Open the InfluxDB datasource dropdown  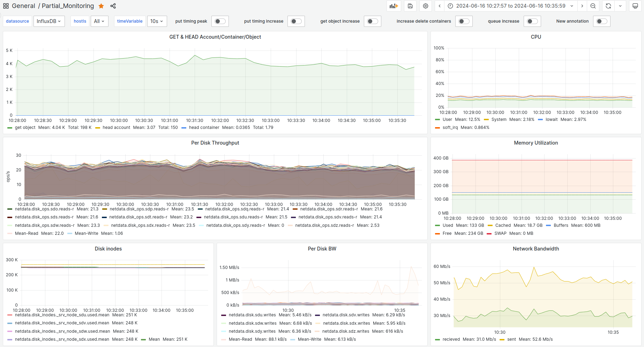click(x=49, y=21)
